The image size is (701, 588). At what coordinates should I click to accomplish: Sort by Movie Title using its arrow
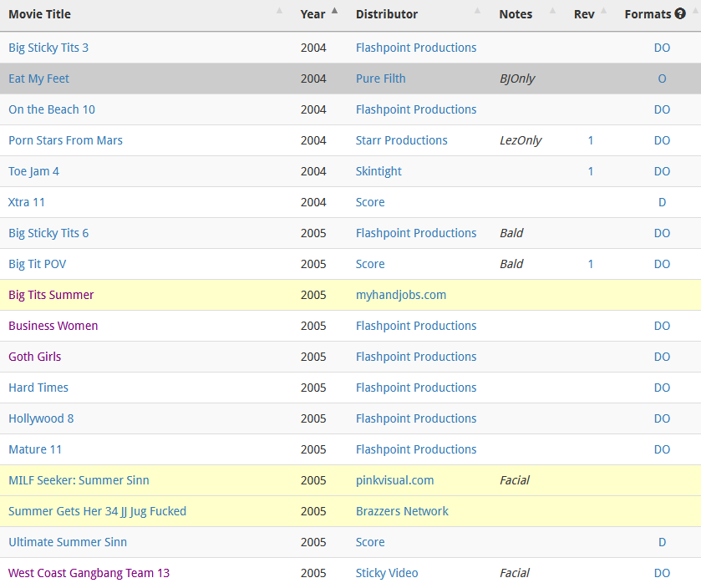[x=279, y=11]
